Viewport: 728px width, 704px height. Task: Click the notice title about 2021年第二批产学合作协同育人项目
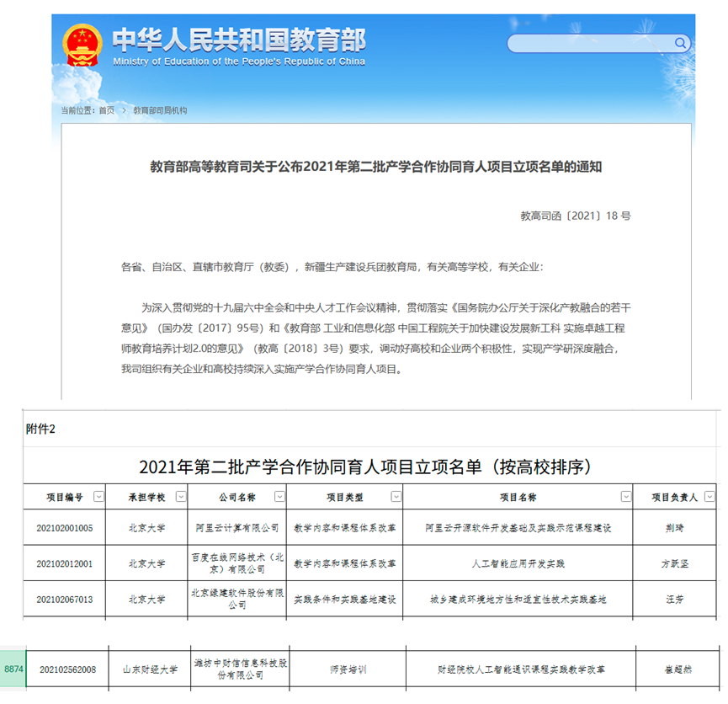(375, 167)
